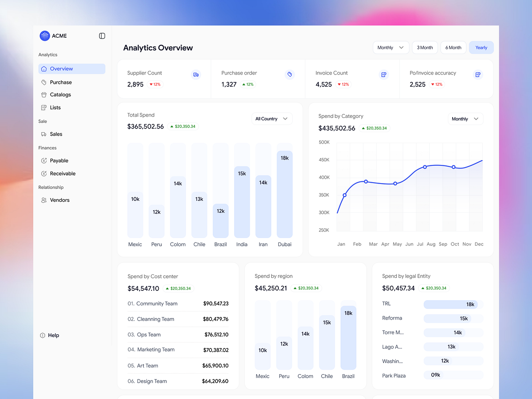Click the Vendors people icon

44,200
